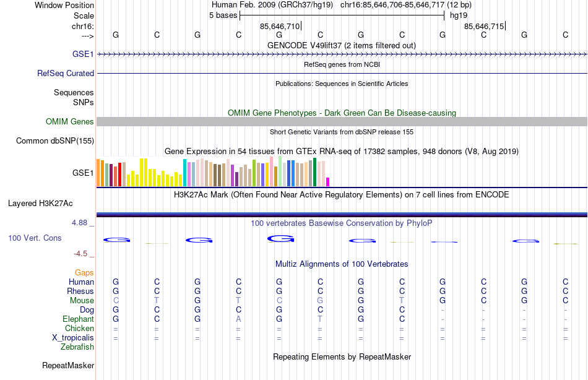588x380 pixels.
Task: Open the GENCODE V49lift37 track title
Action: (x=341, y=45)
